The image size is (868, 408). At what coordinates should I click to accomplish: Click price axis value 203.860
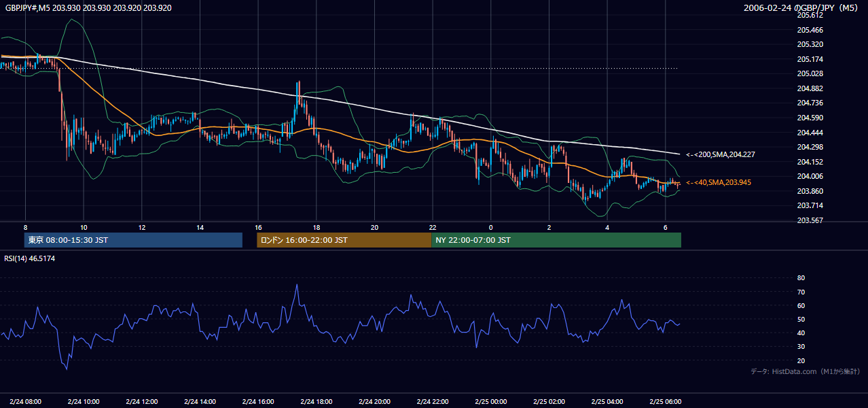click(810, 191)
